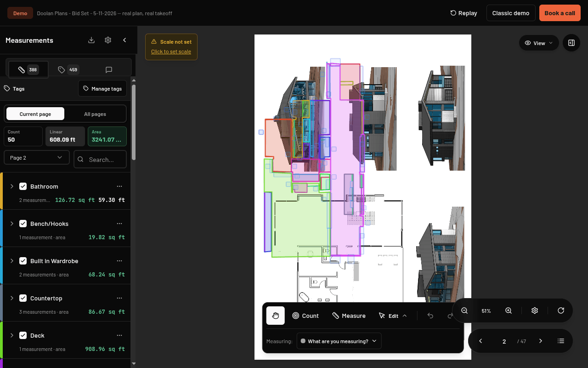Image resolution: width=588 pixels, height=368 pixels.
Task: Uncheck the Deck measurement checkbox
Action: [x=23, y=335]
